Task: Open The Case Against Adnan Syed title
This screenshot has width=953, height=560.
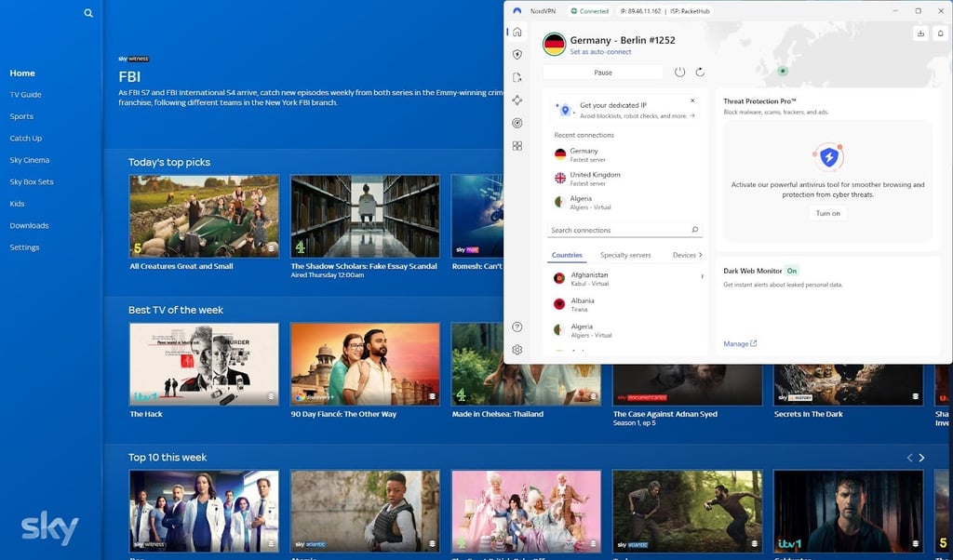Action: (664, 414)
